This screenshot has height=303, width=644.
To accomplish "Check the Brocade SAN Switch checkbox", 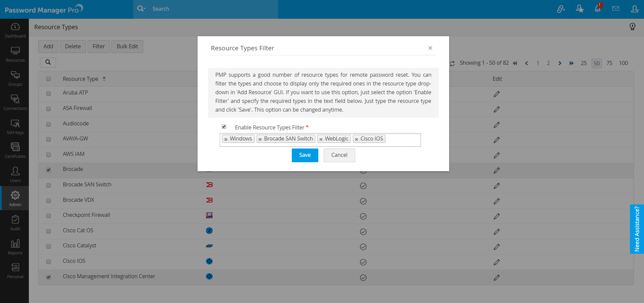I will click(49, 185).
